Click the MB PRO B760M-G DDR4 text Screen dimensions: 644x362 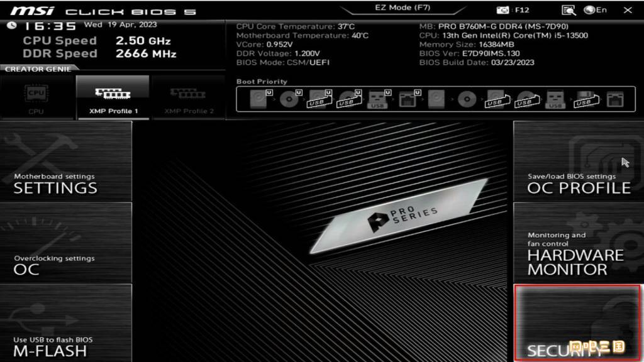coord(494,26)
